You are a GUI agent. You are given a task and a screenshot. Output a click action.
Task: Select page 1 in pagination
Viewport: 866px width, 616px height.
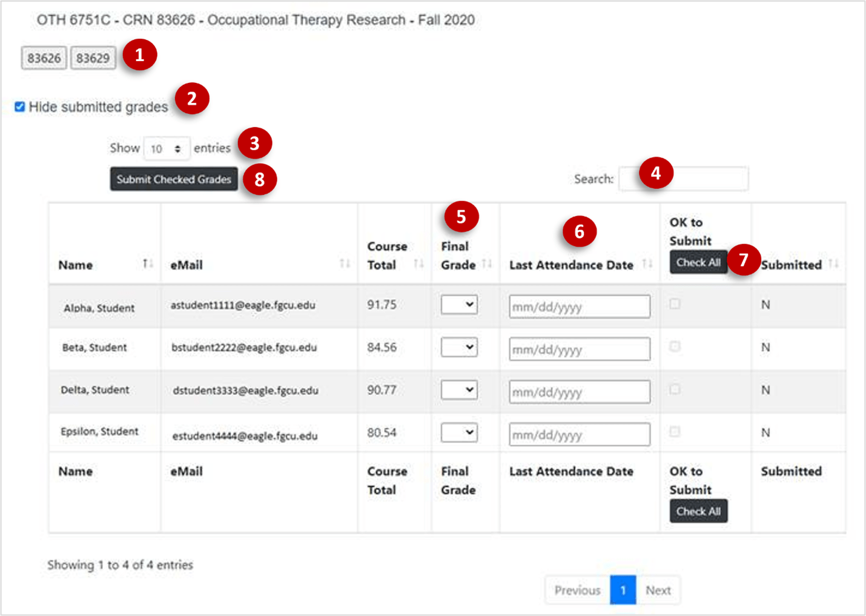(623, 590)
